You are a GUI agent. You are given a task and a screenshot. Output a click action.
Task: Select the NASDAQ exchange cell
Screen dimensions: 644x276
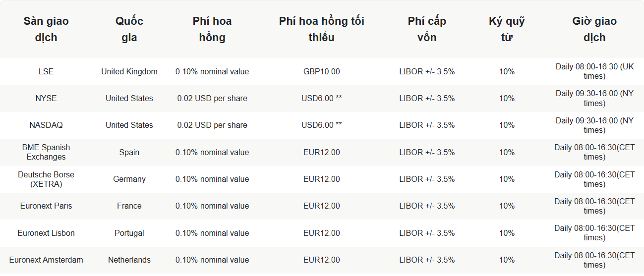click(x=46, y=125)
